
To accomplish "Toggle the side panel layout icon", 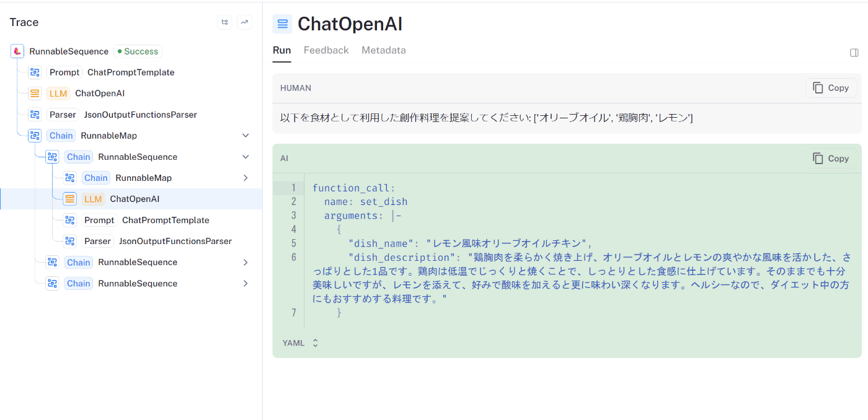I will tap(854, 53).
